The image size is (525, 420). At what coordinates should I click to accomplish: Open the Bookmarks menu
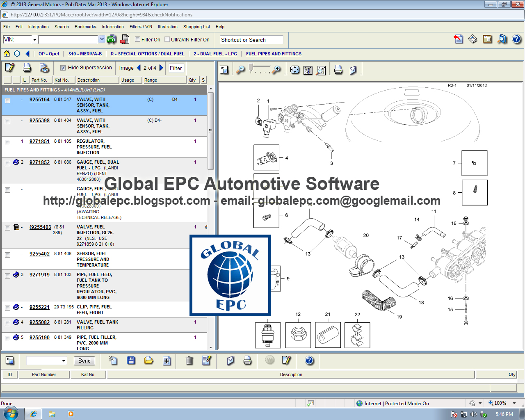(x=85, y=27)
